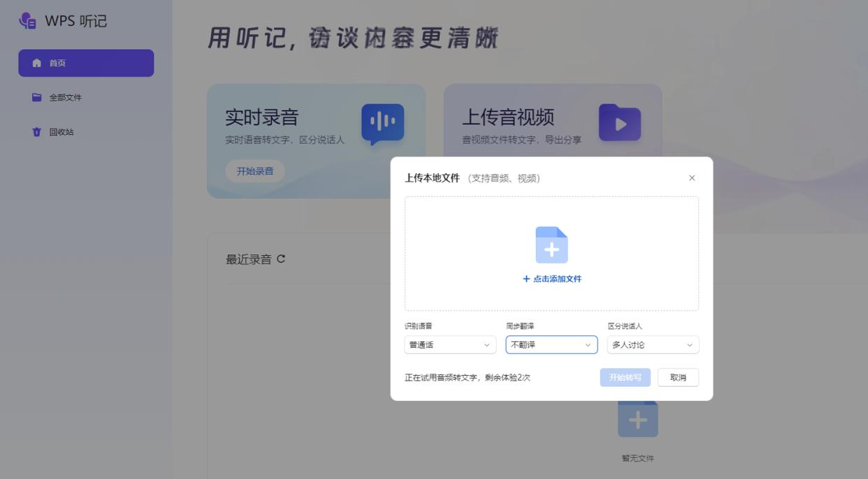Click the refresh icon next to 最近录音

(281, 259)
